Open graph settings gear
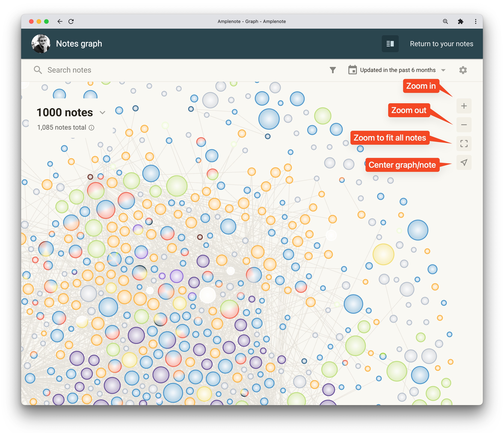The image size is (504, 433). [x=463, y=70]
